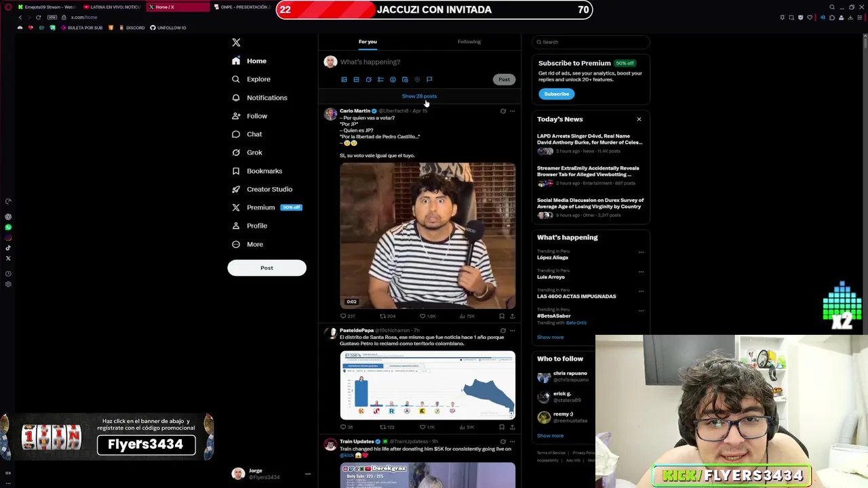Switch to the Following tab

(469, 41)
